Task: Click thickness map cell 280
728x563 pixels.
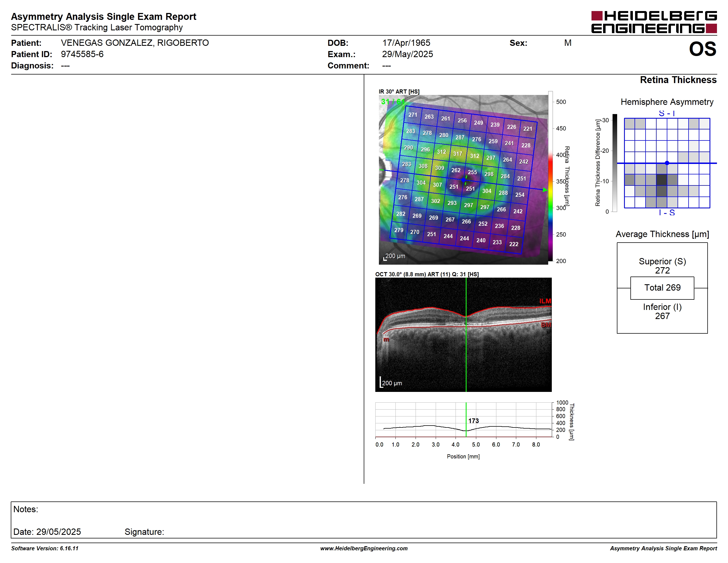Action: click(444, 135)
